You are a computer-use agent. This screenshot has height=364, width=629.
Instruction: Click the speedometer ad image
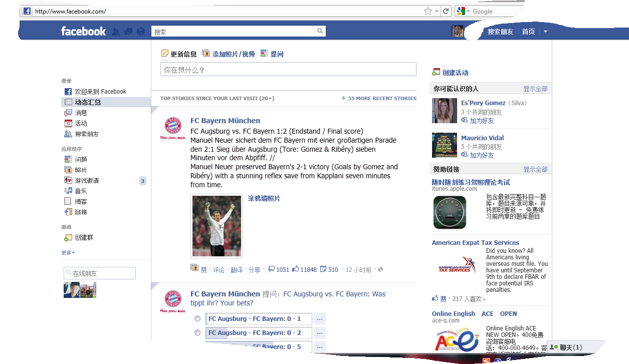(450, 212)
